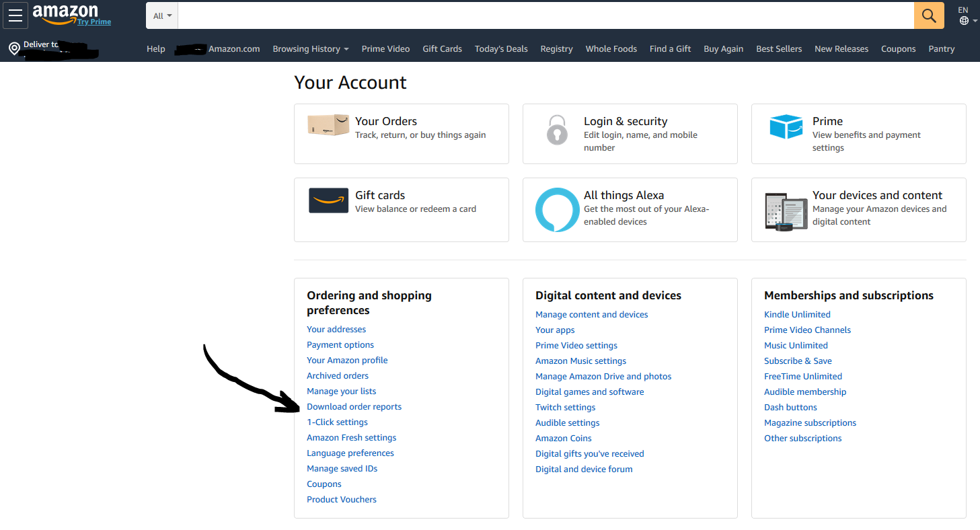
Task: Open Today's Deals from the nav bar
Action: tap(500, 48)
